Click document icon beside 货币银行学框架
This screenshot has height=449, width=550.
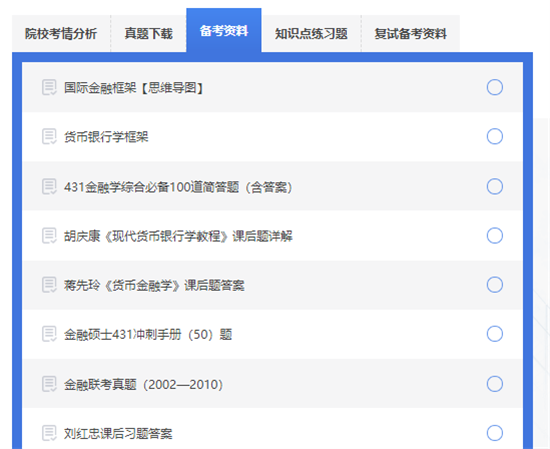pos(49,136)
